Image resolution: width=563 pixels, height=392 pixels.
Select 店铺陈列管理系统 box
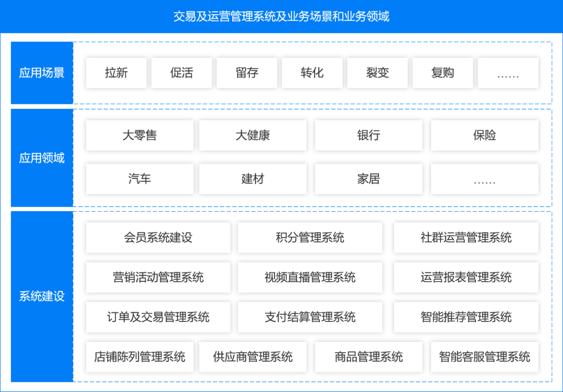coord(140,357)
